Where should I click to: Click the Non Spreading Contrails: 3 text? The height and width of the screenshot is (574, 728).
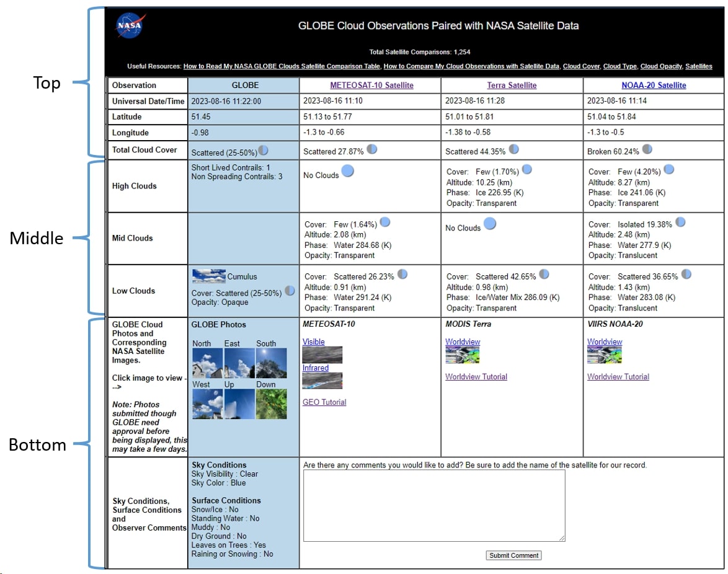(237, 176)
